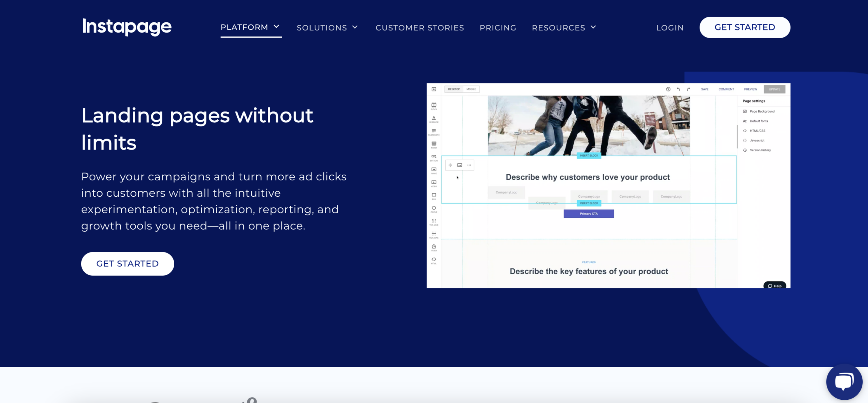Screen dimensions: 868x403
Task: Click the exit editor icon at top-left
Action: coord(434,89)
